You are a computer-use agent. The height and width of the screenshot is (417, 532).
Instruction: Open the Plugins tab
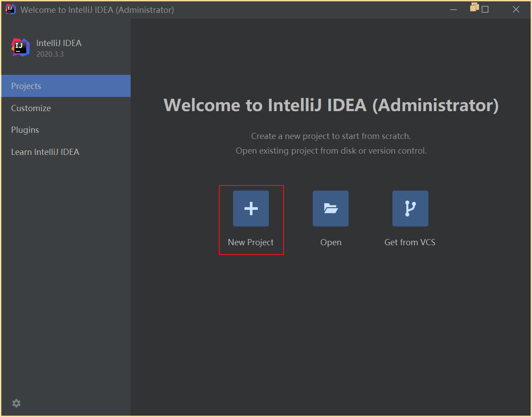[66, 130]
